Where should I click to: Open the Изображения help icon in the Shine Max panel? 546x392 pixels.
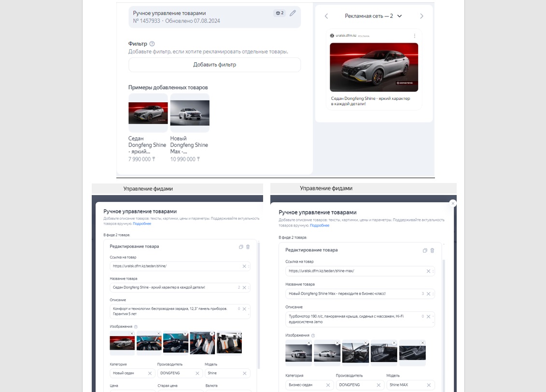click(313, 336)
